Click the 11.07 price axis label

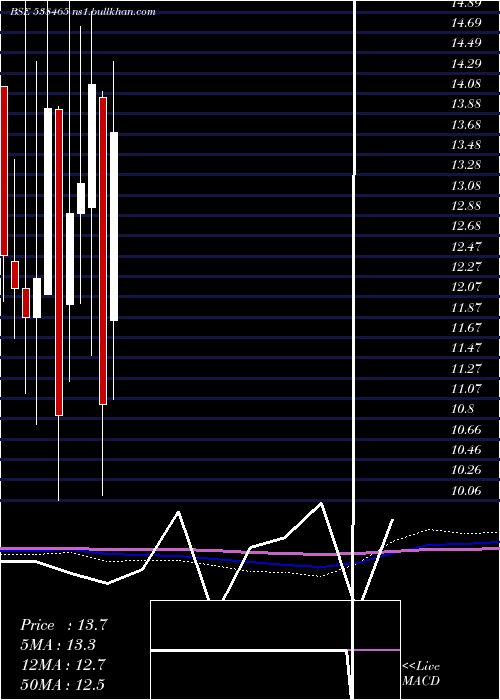coord(466,388)
